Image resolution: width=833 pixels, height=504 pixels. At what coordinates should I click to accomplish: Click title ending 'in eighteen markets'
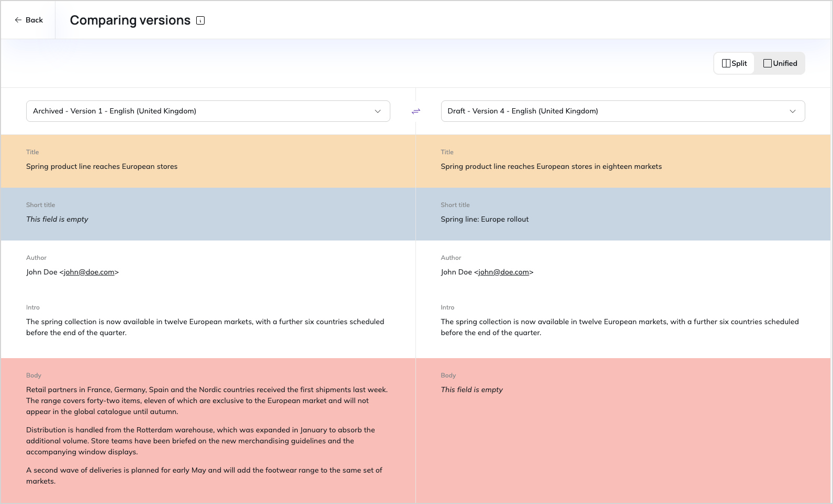[551, 166]
